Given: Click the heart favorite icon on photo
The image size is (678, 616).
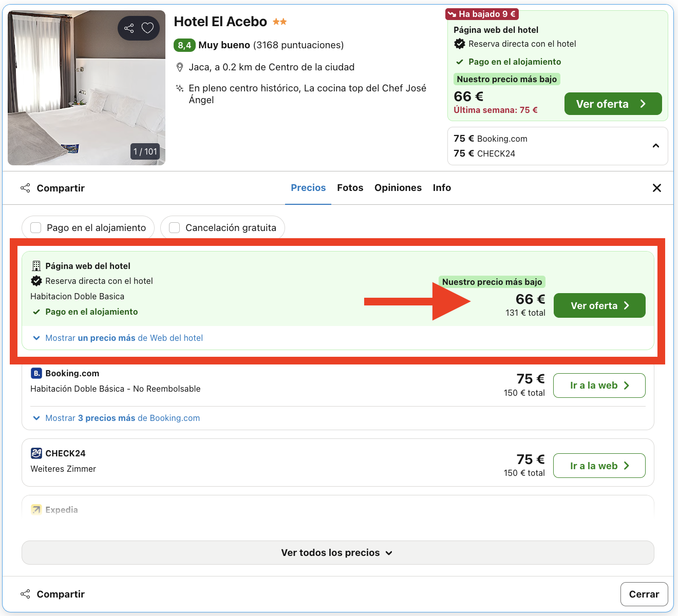Looking at the screenshot, I should pos(147,28).
